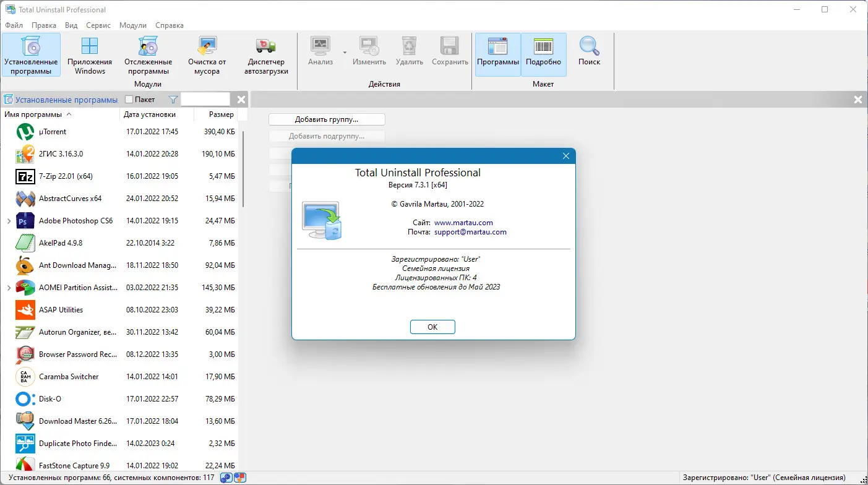
Task: Open the Установленные программы module in the toolbar
Action: pos(31,54)
